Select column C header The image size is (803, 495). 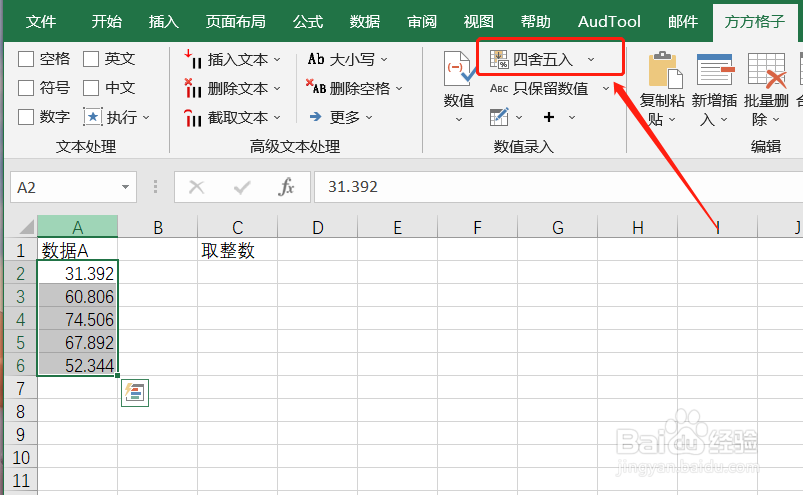238,227
